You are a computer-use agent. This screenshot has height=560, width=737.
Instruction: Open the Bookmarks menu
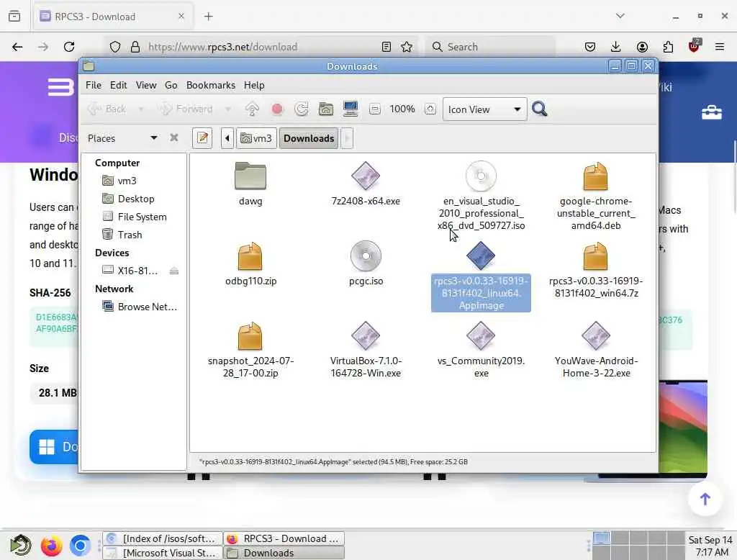coord(211,85)
